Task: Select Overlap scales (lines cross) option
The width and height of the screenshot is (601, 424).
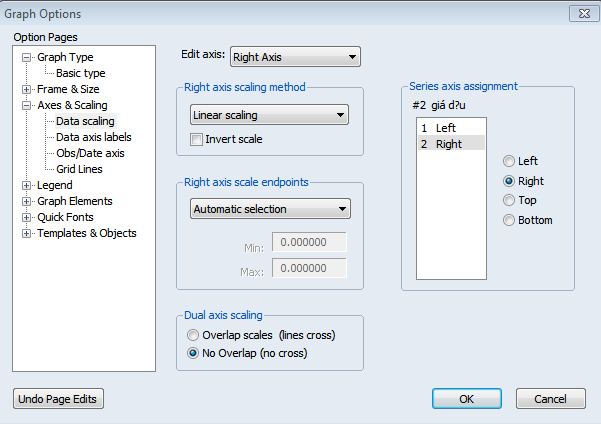Action: pos(193,335)
